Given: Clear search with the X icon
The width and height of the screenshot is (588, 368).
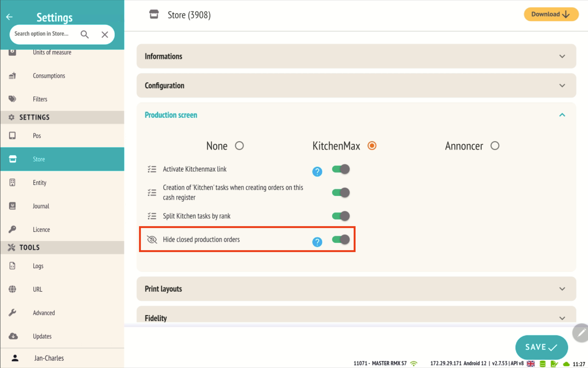Looking at the screenshot, I should click(x=105, y=34).
